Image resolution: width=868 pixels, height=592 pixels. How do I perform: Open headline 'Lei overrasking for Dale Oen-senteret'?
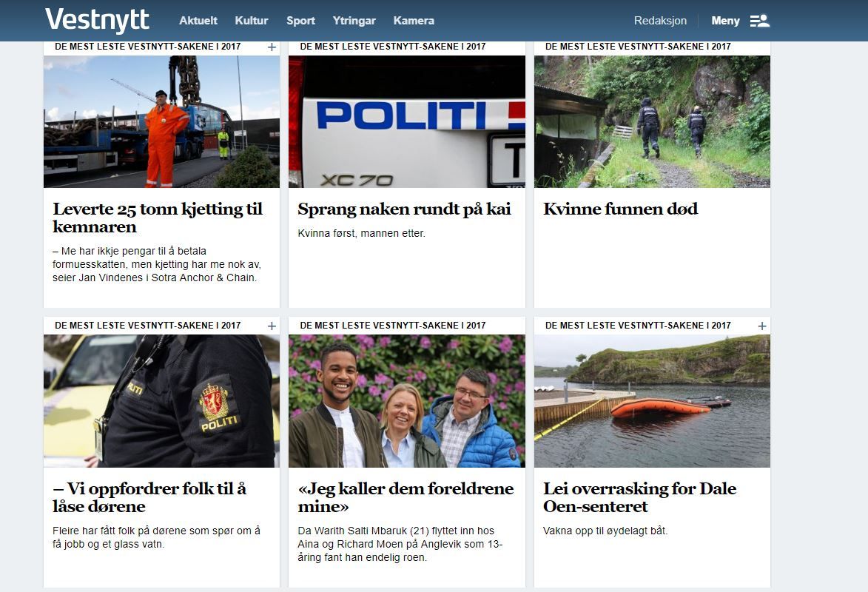[640, 497]
